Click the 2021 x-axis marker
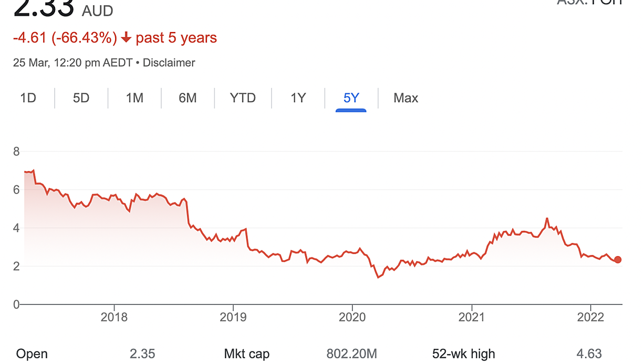The width and height of the screenshot is (644, 362). [x=471, y=317]
